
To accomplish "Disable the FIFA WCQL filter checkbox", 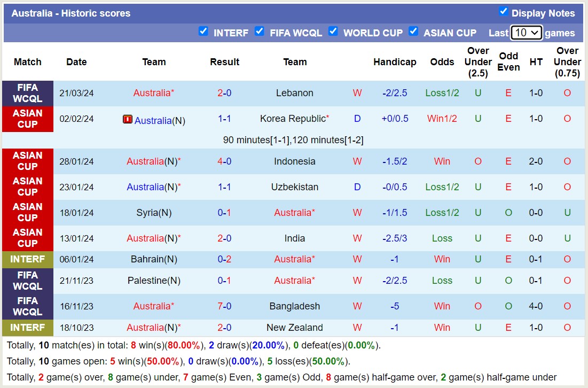I will tap(260, 32).
